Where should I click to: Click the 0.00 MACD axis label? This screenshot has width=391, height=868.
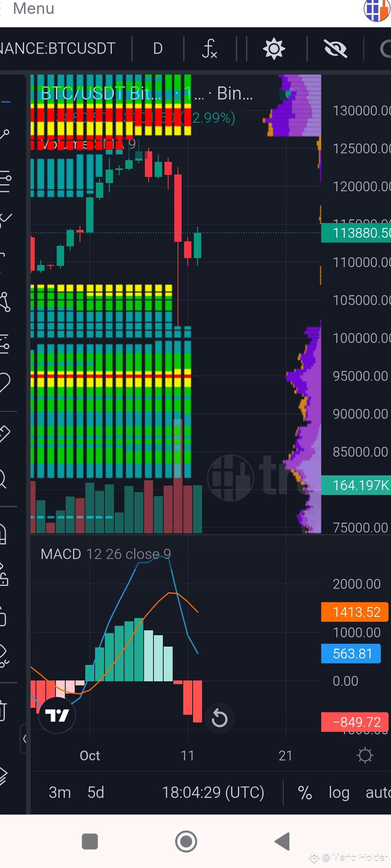[x=345, y=681]
